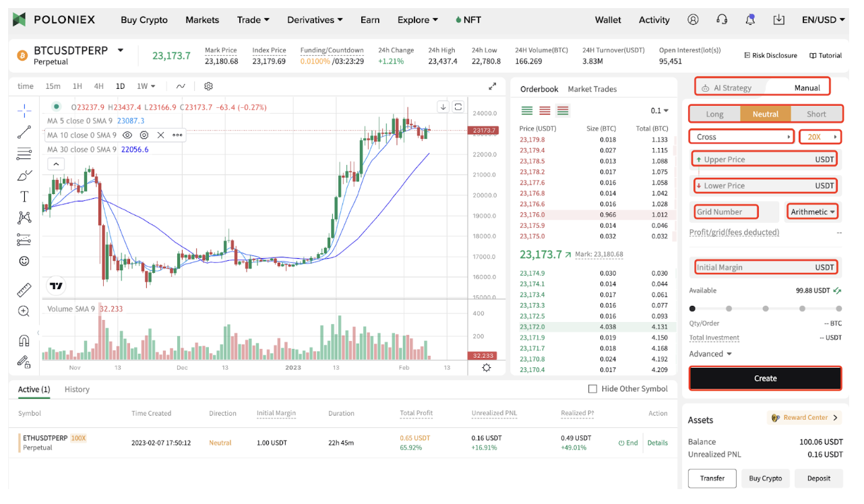
Task: Select the Long direction
Action: tap(714, 114)
